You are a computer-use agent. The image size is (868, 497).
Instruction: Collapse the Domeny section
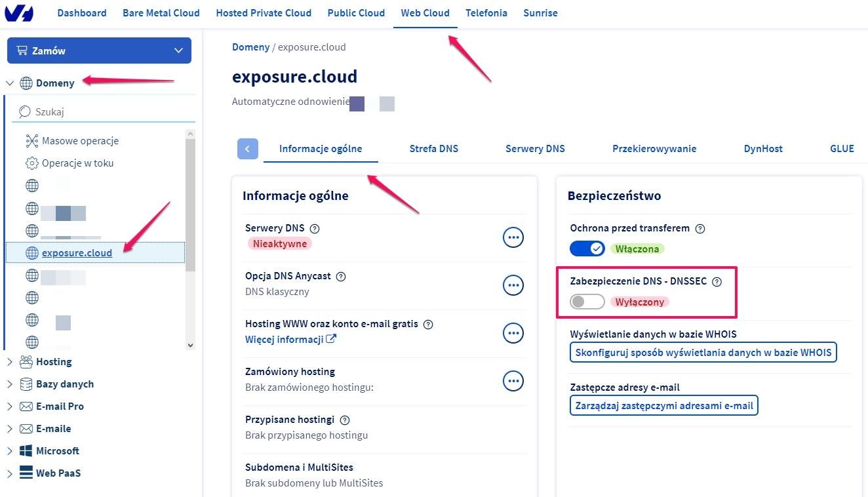coord(10,83)
